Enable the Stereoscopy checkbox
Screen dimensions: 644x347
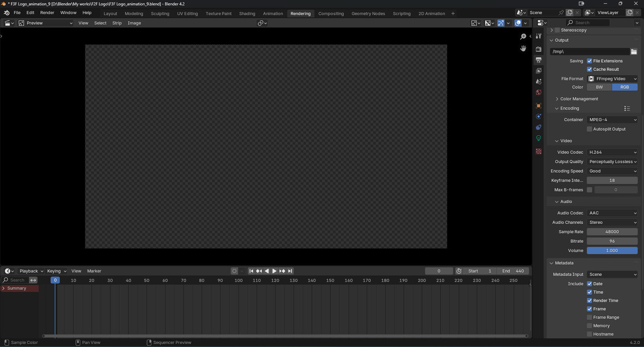[557, 30]
